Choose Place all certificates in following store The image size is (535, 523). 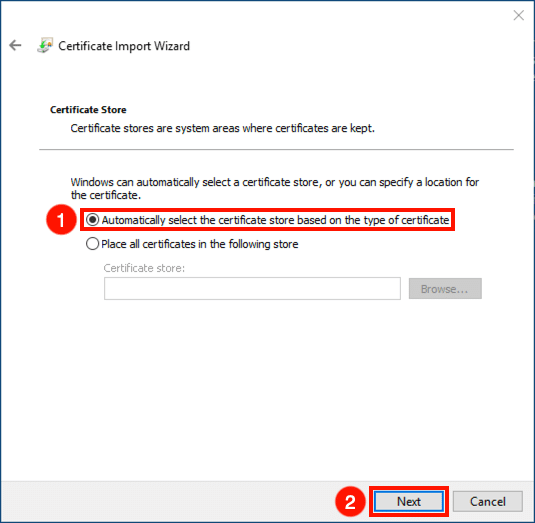[x=92, y=244]
